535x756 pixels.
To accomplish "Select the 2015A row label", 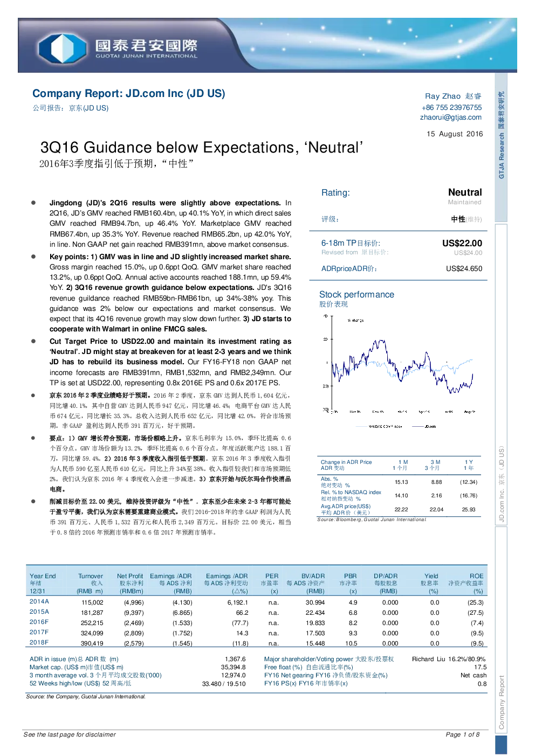I will click(39, 612).
